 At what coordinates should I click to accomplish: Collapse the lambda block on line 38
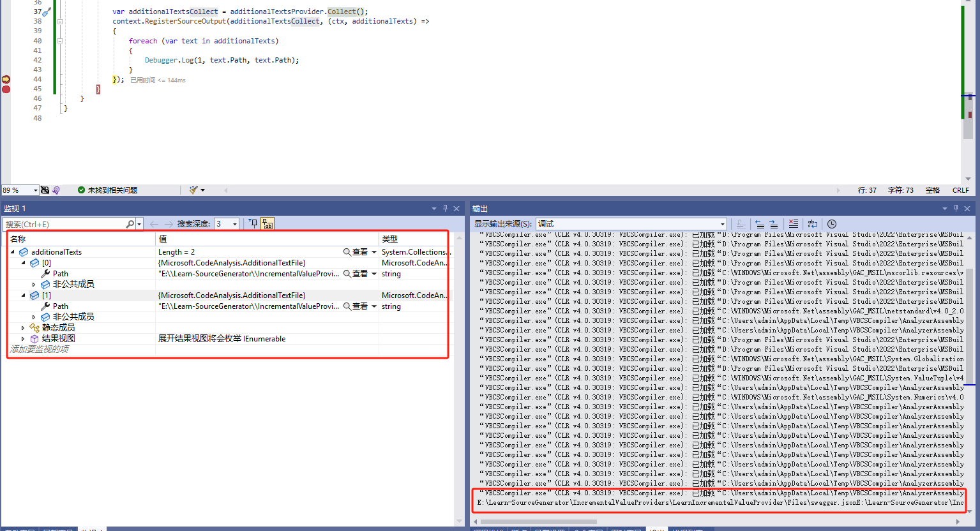click(60, 22)
